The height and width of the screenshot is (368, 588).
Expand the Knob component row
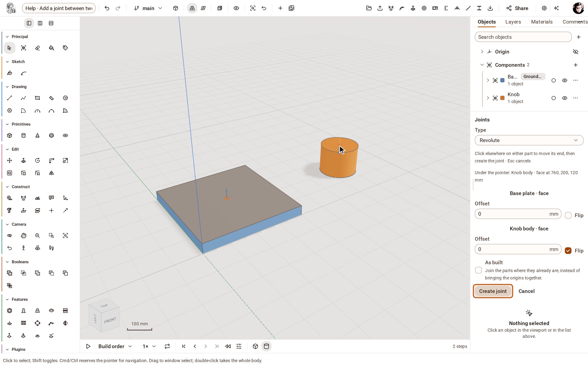(488, 98)
